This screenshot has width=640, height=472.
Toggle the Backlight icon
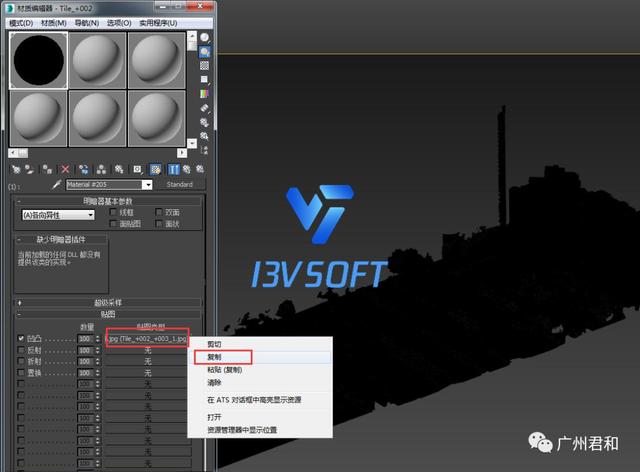[x=204, y=52]
